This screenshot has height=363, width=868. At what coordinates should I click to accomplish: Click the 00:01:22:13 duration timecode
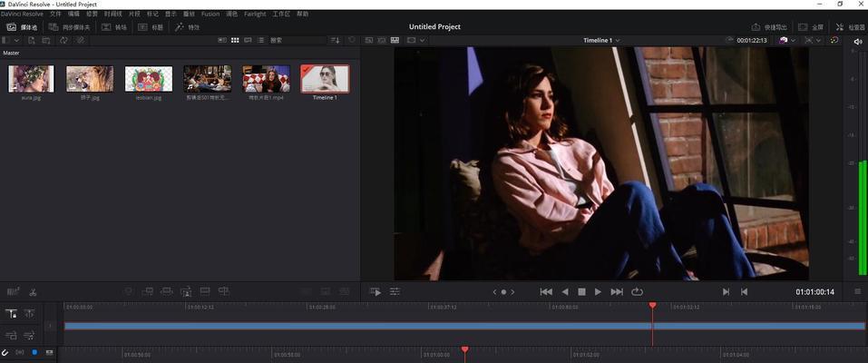point(752,41)
